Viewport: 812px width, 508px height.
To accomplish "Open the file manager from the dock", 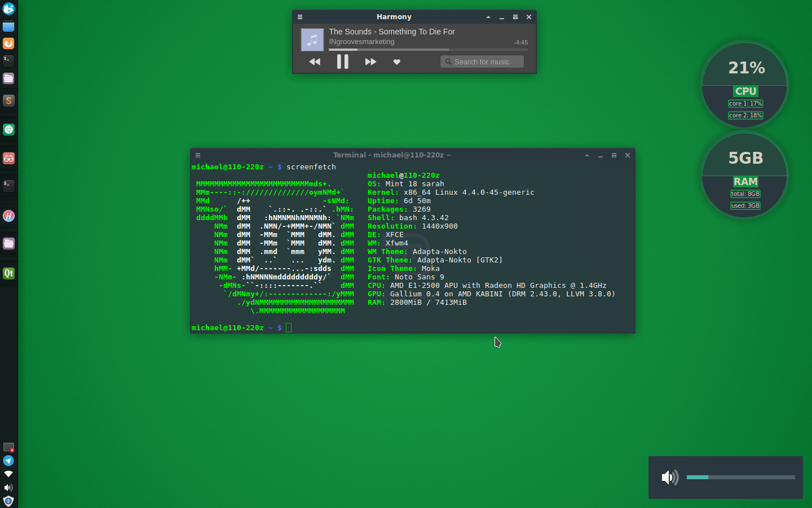I will pyautogui.click(x=8, y=78).
